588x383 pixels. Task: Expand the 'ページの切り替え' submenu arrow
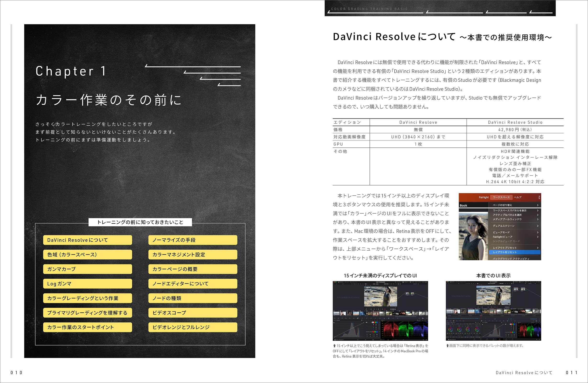coord(538,205)
